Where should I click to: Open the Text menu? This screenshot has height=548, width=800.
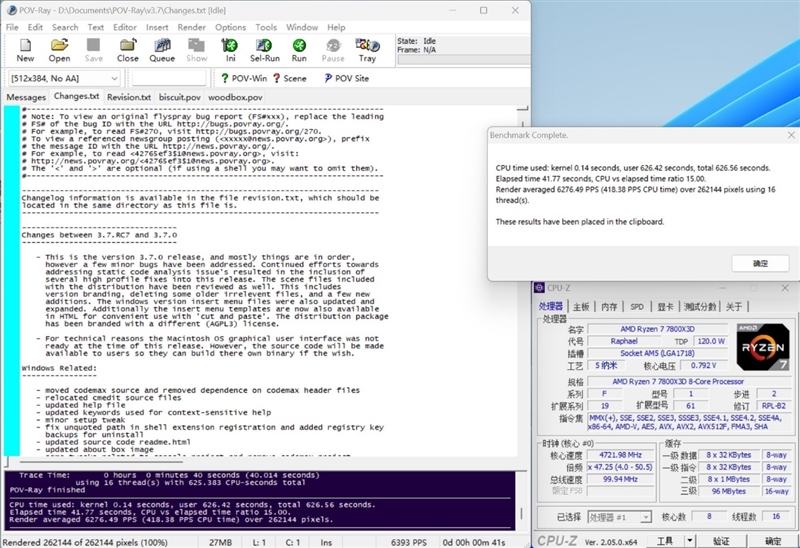tap(95, 27)
